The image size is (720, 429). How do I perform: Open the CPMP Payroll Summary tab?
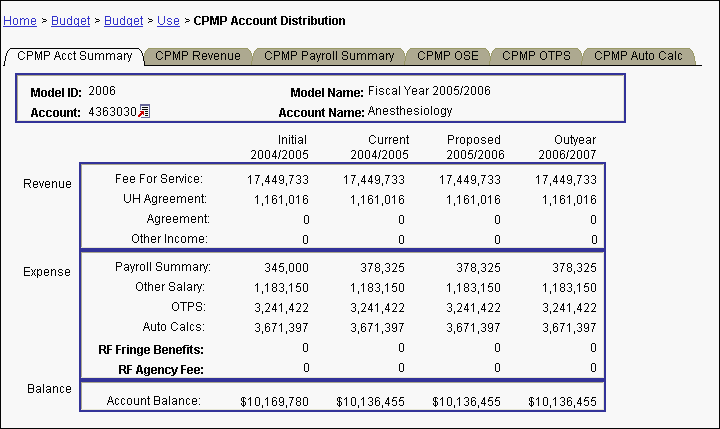[329, 56]
